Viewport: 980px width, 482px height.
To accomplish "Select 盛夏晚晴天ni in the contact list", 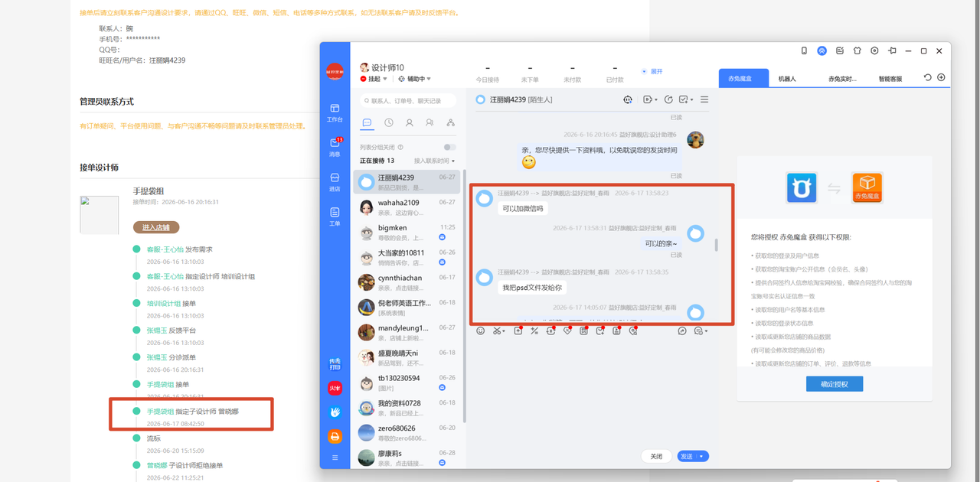I will pyautogui.click(x=407, y=357).
